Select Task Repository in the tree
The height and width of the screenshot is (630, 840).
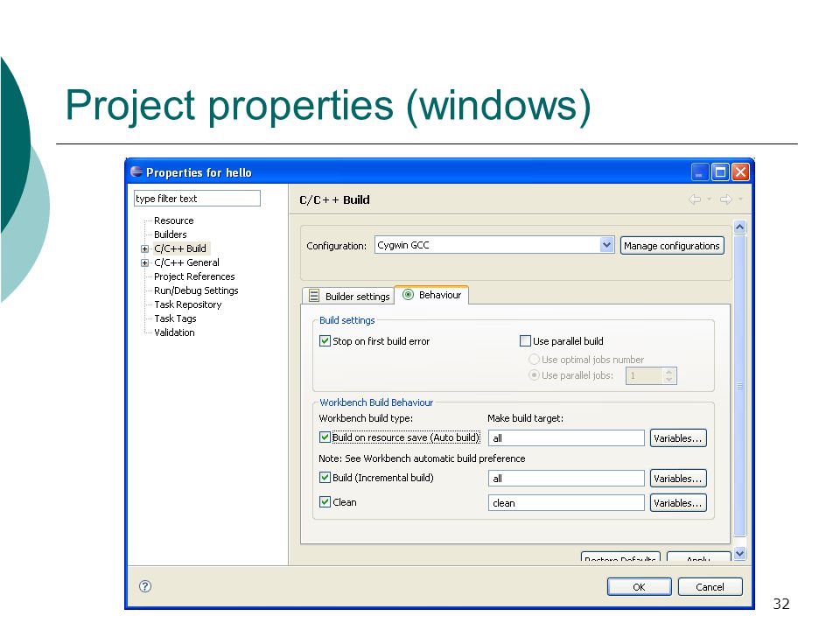[187, 304]
